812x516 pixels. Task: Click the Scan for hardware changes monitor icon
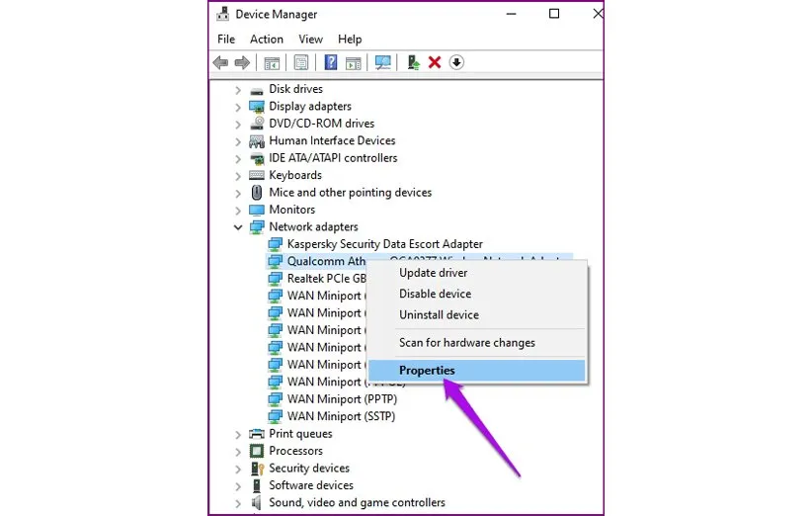[383, 62]
